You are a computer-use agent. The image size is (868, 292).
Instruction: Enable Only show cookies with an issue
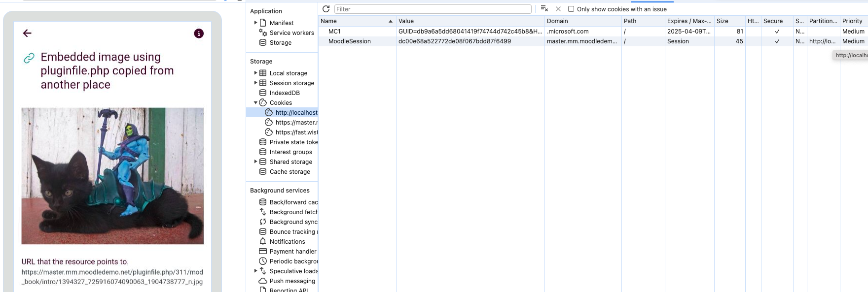pyautogui.click(x=571, y=9)
